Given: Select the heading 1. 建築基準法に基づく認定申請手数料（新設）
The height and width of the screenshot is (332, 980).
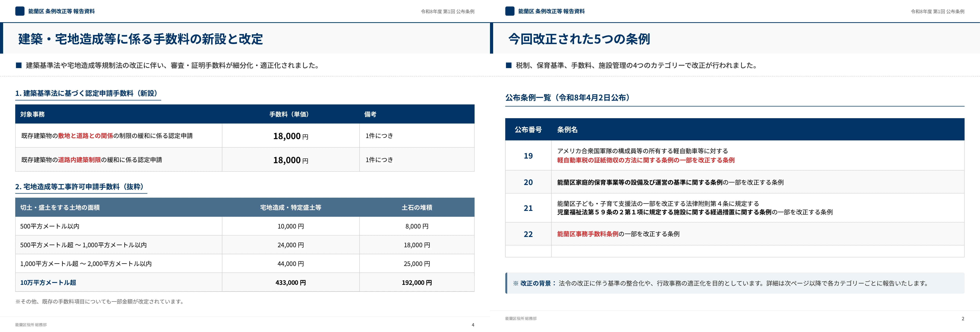Looking at the screenshot, I should click(88, 93).
